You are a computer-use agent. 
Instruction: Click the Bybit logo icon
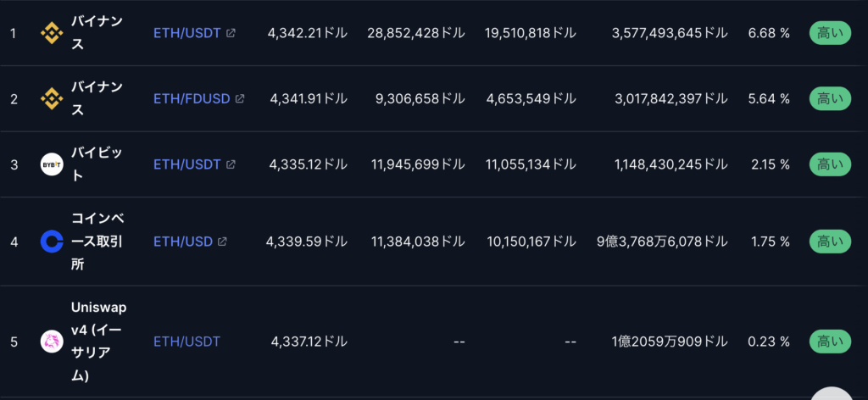click(52, 164)
